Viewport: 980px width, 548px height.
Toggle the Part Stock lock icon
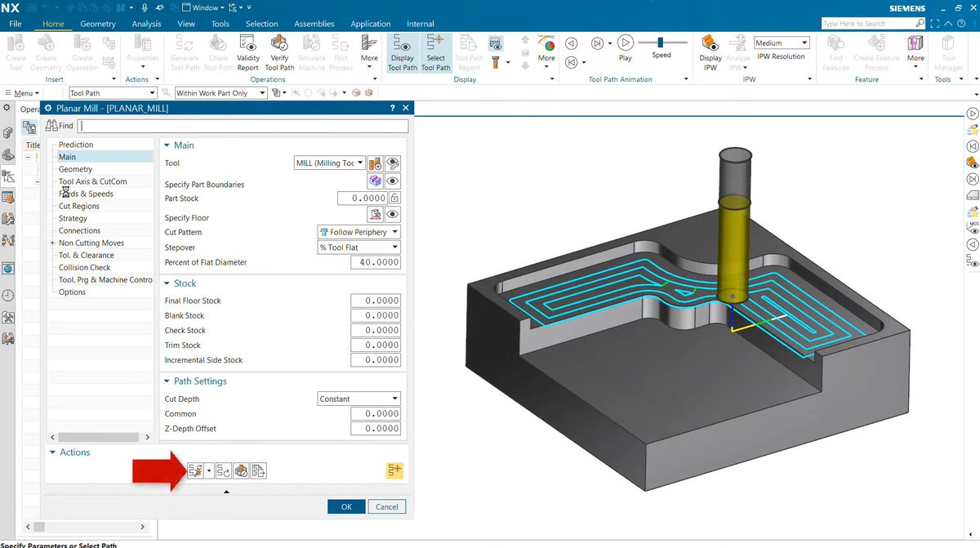(395, 198)
